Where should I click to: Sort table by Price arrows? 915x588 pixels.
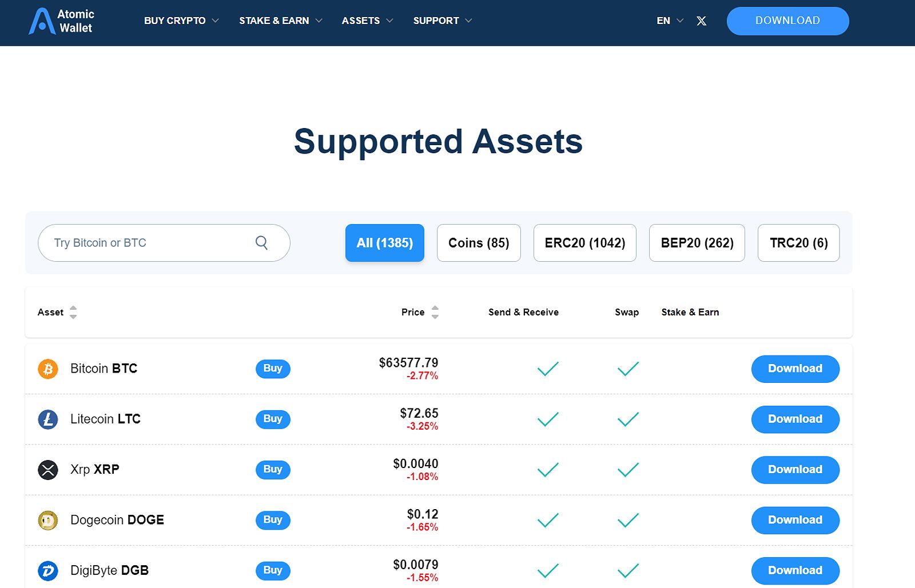point(435,312)
